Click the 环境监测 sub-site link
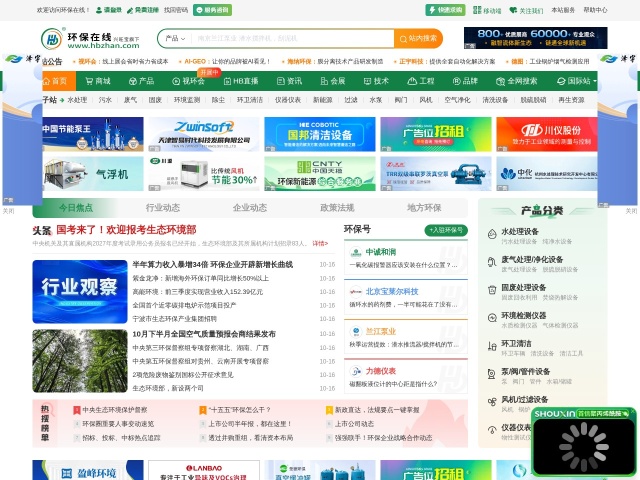640x480 pixels. (187, 100)
